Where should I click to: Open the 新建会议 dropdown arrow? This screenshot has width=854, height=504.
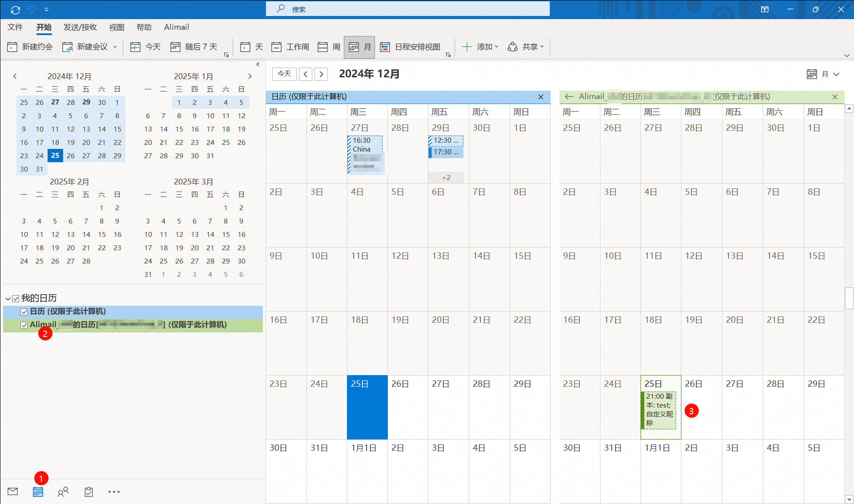[x=115, y=47]
